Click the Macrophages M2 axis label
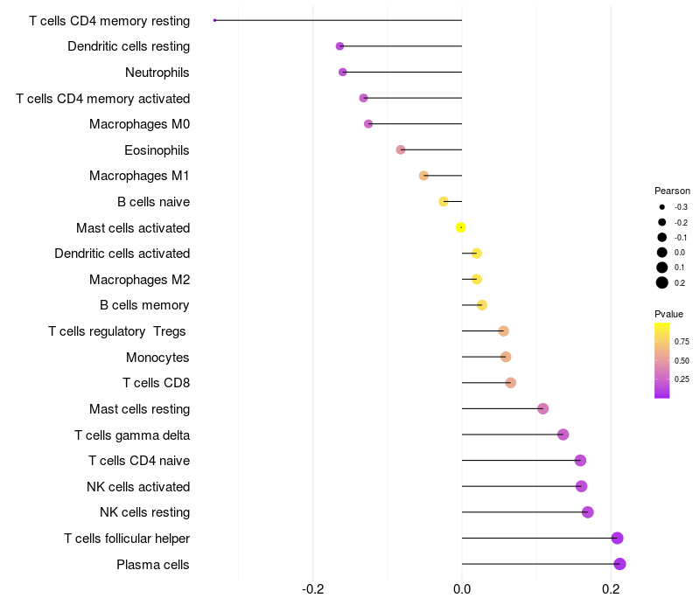The height and width of the screenshot is (612, 700). click(x=139, y=280)
